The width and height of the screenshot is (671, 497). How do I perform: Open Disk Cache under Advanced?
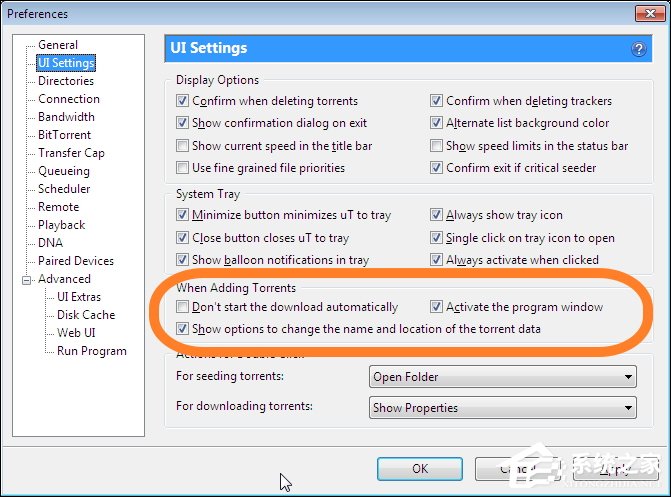(86, 315)
